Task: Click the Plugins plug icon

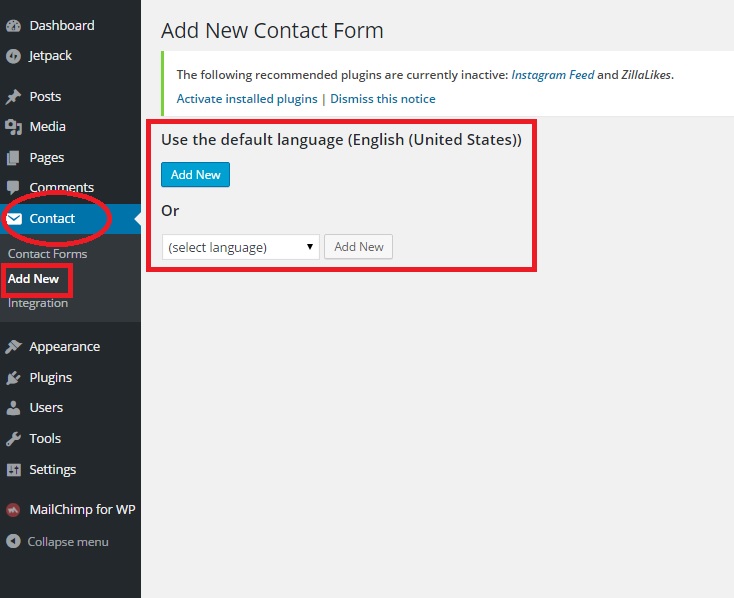Action: coord(14,377)
